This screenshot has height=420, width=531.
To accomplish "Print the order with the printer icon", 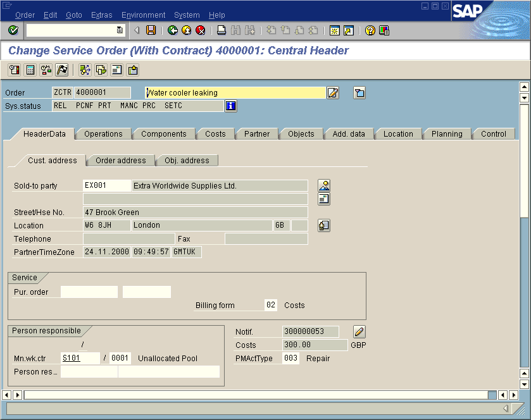I will 222,30.
